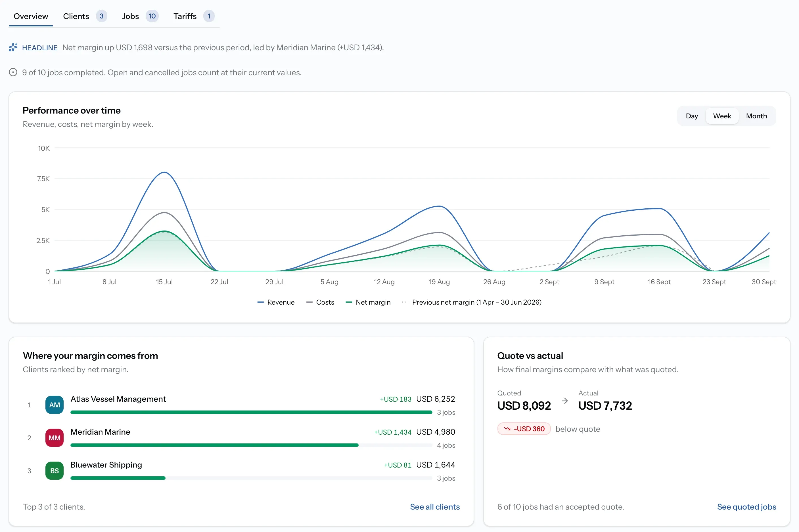Open the Overview tab
The image size is (799, 532).
[x=31, y=16]
